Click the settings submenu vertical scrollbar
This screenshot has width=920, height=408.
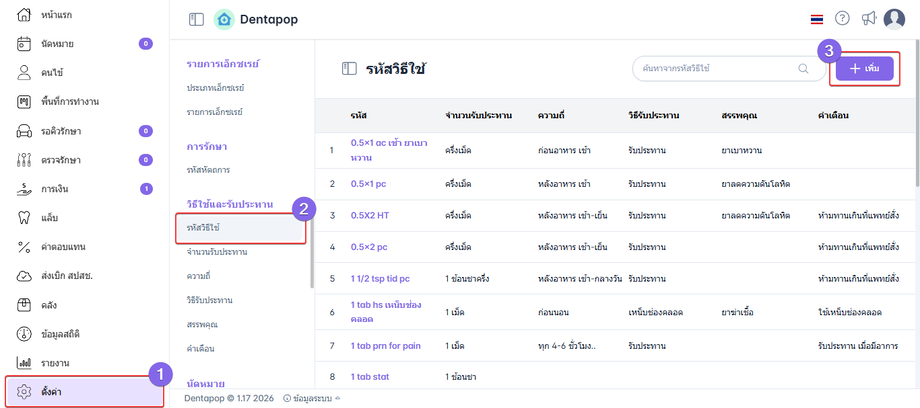coord(312,250)
